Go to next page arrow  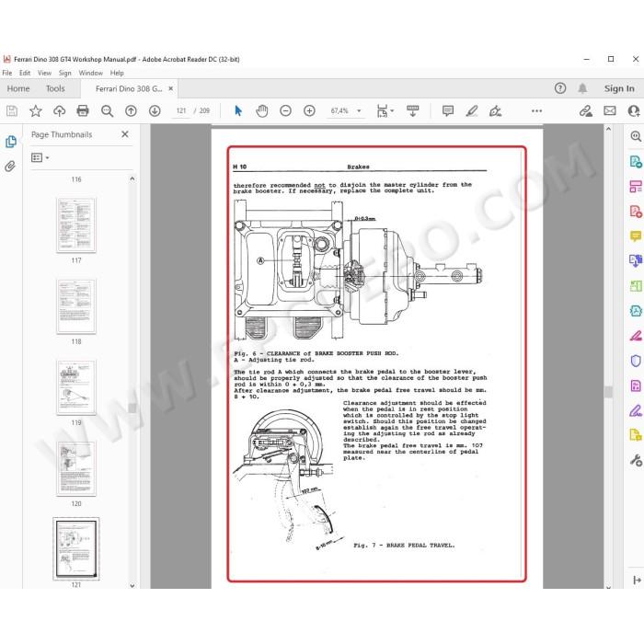tap(155, 111)
